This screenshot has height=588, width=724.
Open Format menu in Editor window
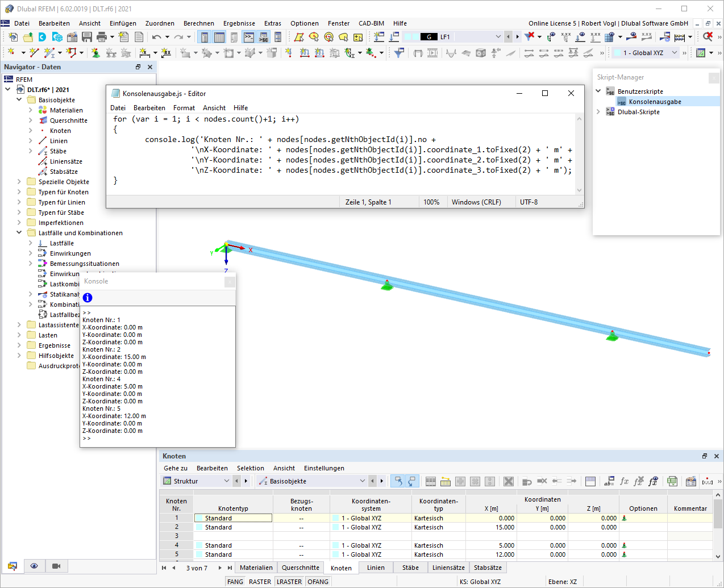click(x=184, y=108)
